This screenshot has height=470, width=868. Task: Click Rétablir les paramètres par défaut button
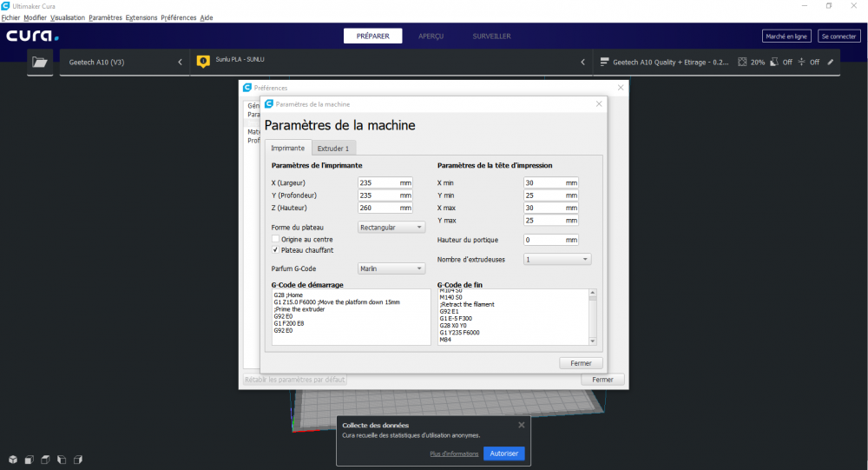coord(295,380)
